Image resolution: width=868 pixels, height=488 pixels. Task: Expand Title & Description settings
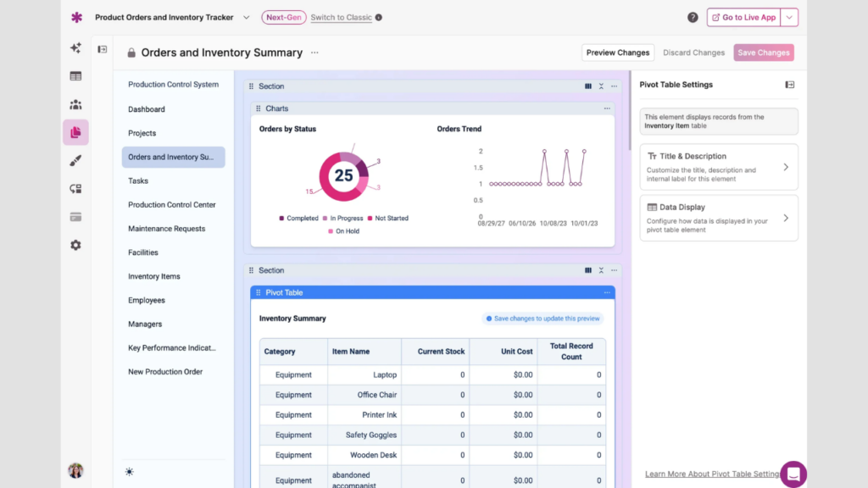tap(719, 167)
